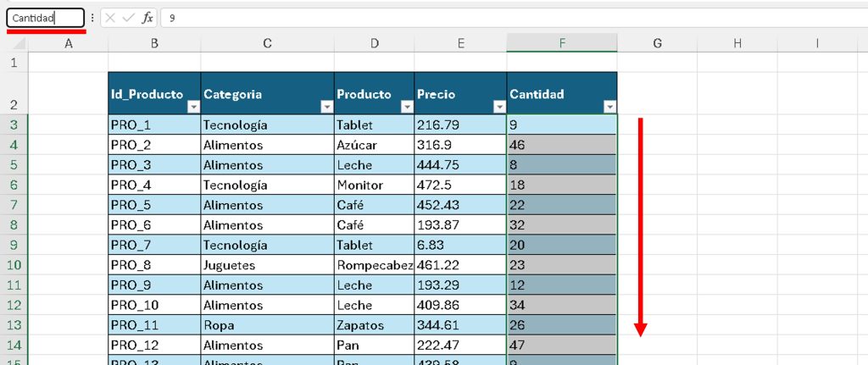Open the Id_Producto filter dropdown
The width and height of the screenshot is (868, 365).
192,107
